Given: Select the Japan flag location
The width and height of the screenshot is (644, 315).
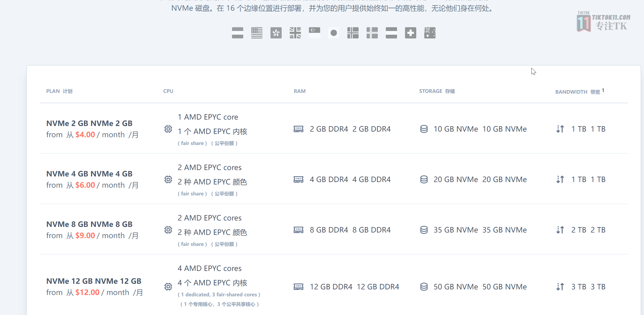Looking at the screenshot, I should pos(334,33).
